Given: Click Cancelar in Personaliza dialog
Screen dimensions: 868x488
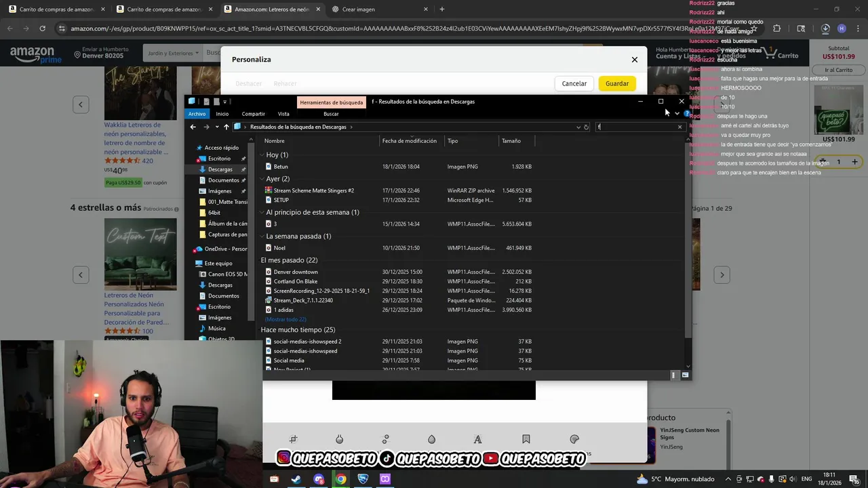Looking at the screenshot, I should tap(574, 83).
